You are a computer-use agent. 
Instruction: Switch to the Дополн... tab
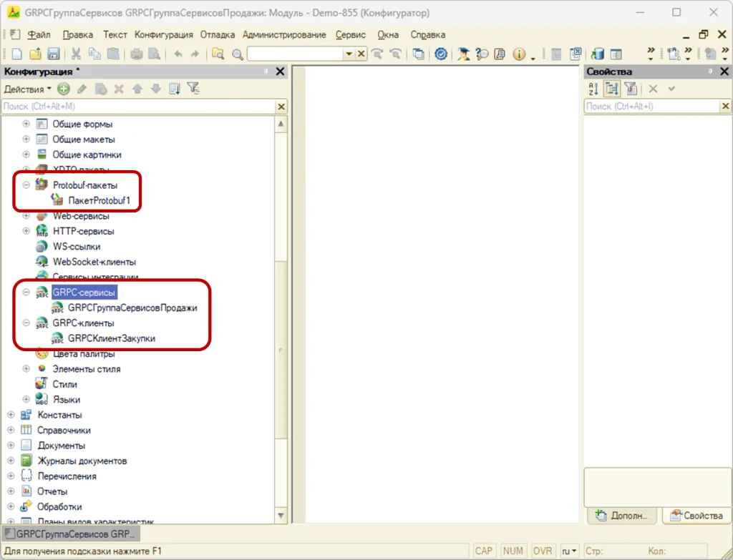[622, 516]
